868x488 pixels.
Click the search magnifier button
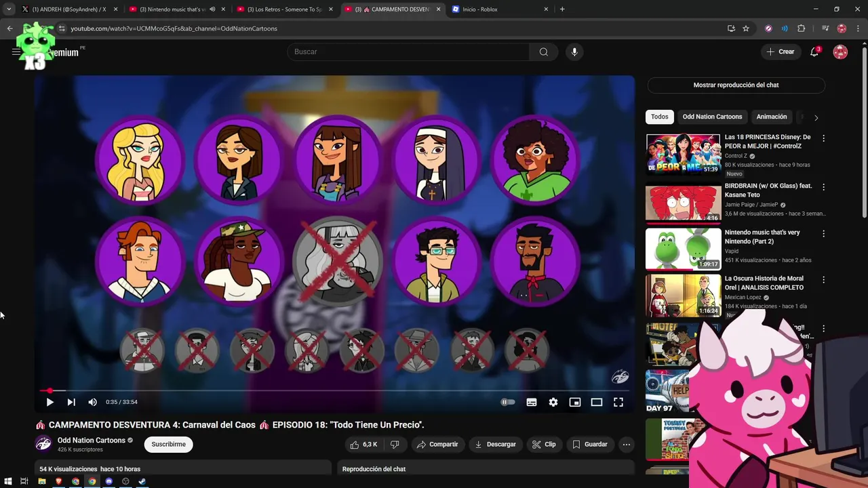[544, 52]
